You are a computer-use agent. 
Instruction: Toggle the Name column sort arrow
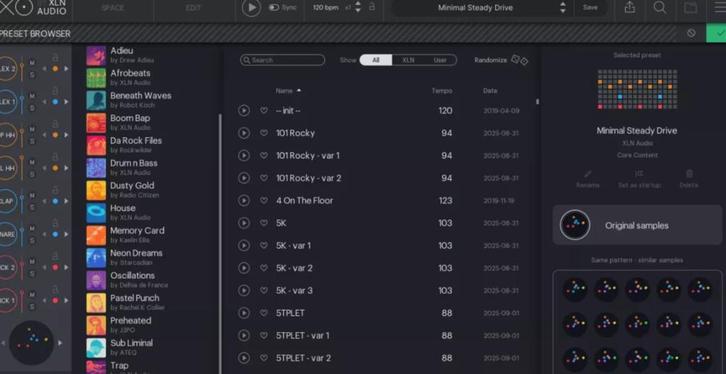point(299,90)
